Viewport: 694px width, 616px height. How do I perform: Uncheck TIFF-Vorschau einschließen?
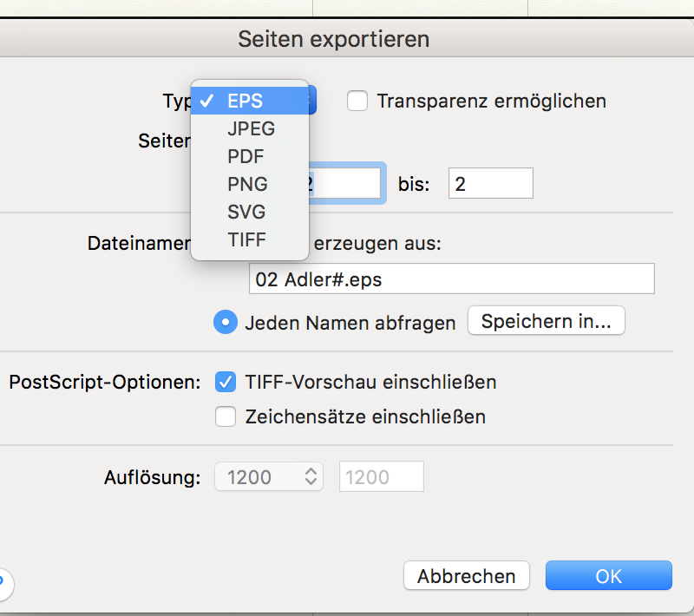pos(226,382)
